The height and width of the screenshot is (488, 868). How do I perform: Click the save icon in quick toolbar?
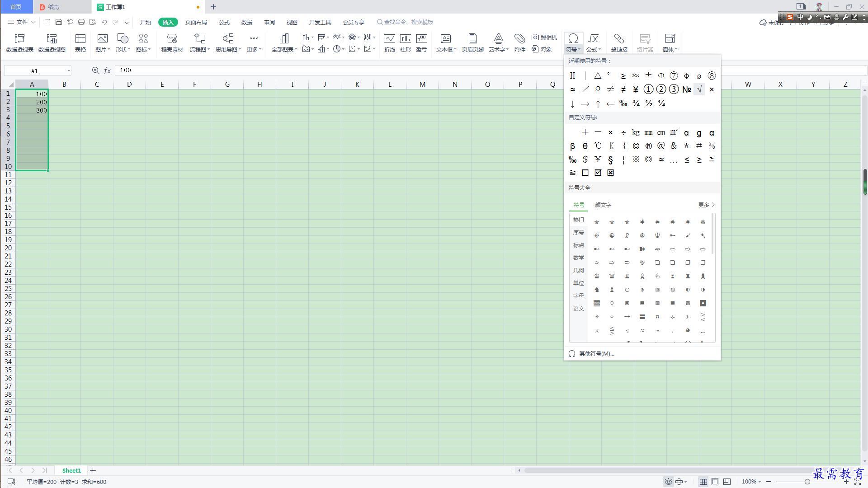pyautogui.click(x=59, y=22)
